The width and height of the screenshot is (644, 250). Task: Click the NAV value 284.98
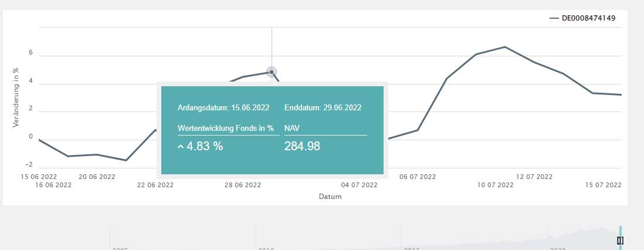pos(302,146)
